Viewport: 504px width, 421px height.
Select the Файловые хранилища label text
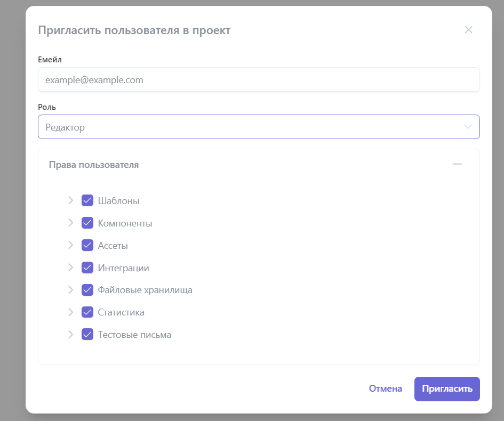145,290
